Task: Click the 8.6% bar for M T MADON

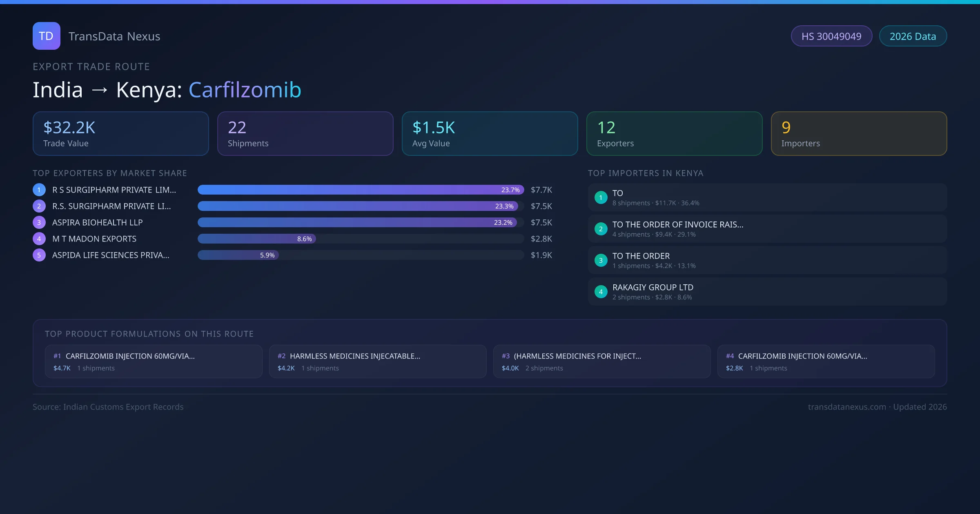Action: tap(256, 239)
